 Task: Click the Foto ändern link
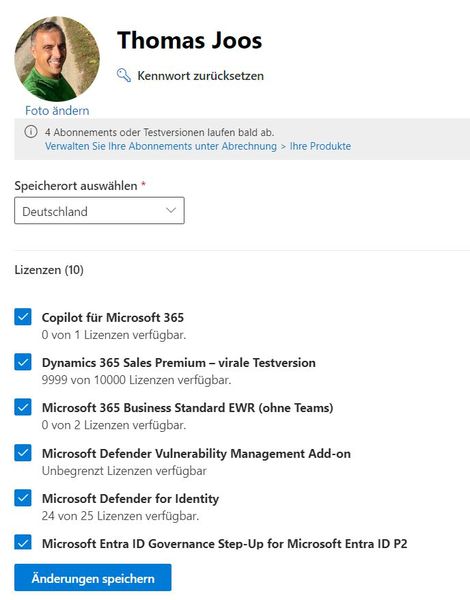pyautogui.click(x=57, y=111)
